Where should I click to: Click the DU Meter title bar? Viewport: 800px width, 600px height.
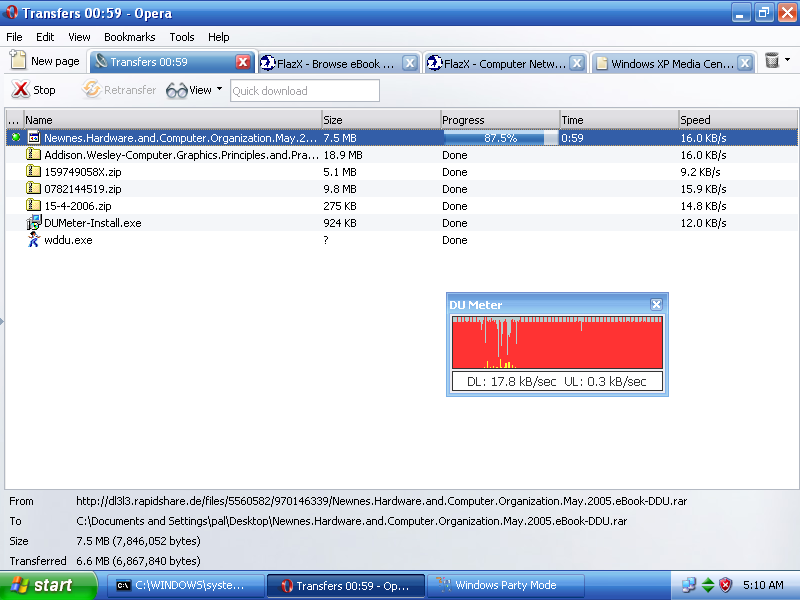click(x=549, y=305)
